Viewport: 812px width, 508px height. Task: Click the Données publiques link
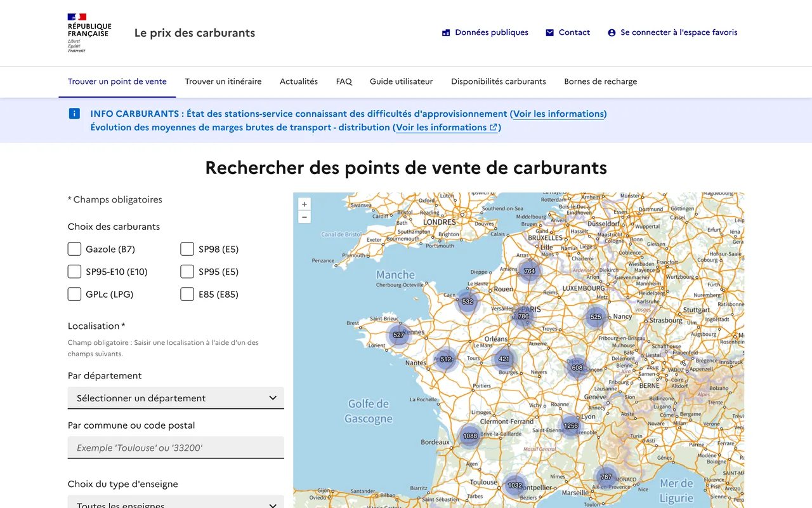(485, 32)
